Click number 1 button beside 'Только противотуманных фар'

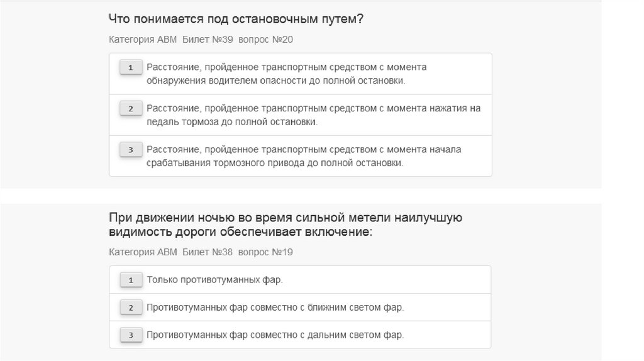131,280
